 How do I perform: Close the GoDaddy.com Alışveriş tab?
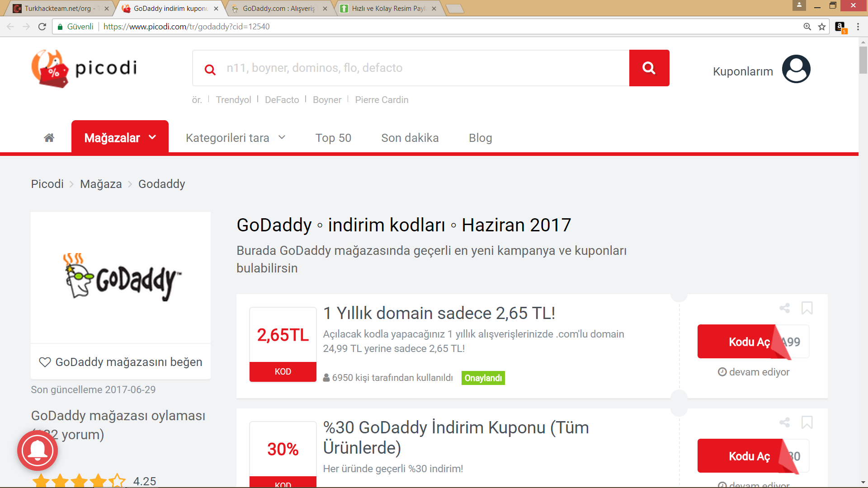(325, 9)
